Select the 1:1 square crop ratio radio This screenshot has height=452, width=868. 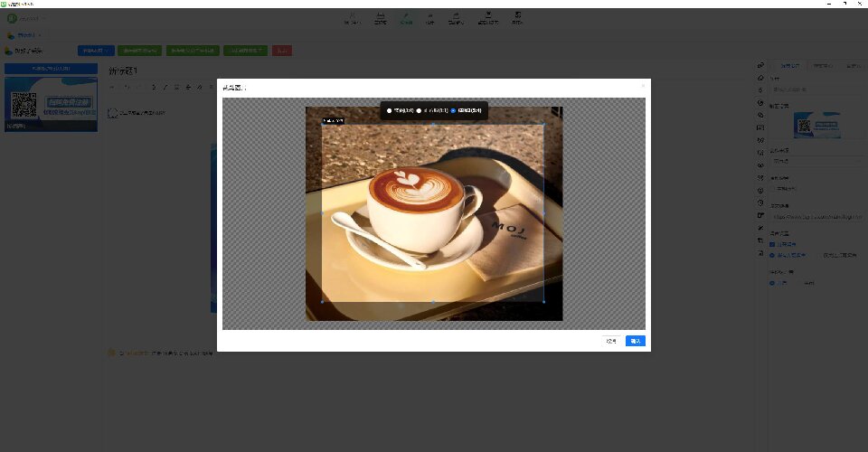(x=420, y=110)
